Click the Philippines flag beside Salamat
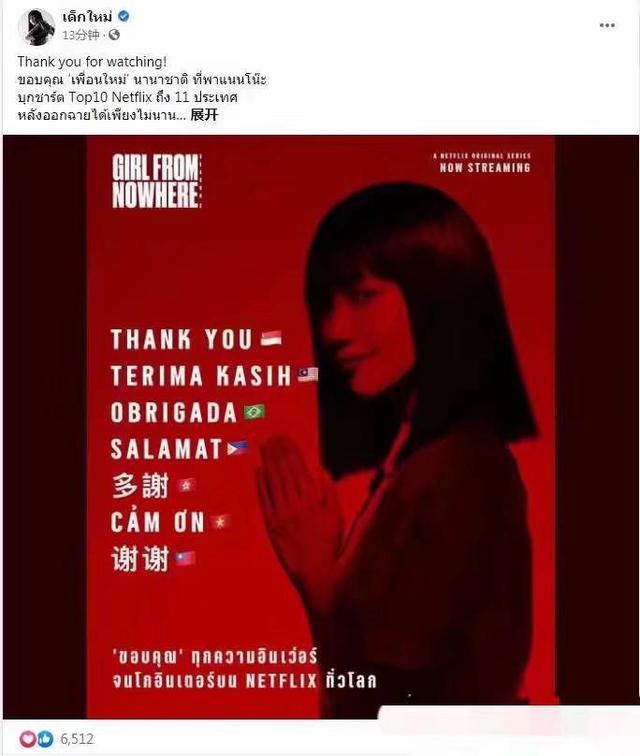Image resolution: width=640 pixels, height=756 pixels. (238, 448)
